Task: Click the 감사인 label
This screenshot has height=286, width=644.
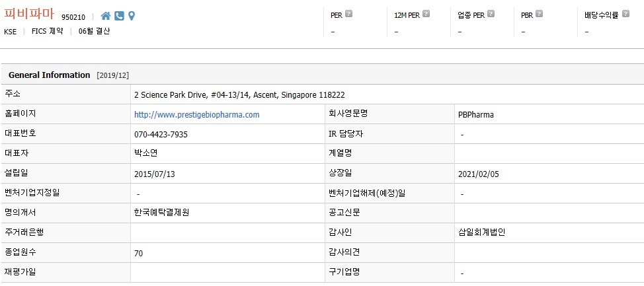Action: pyautogui.click(x=341, y=232)
